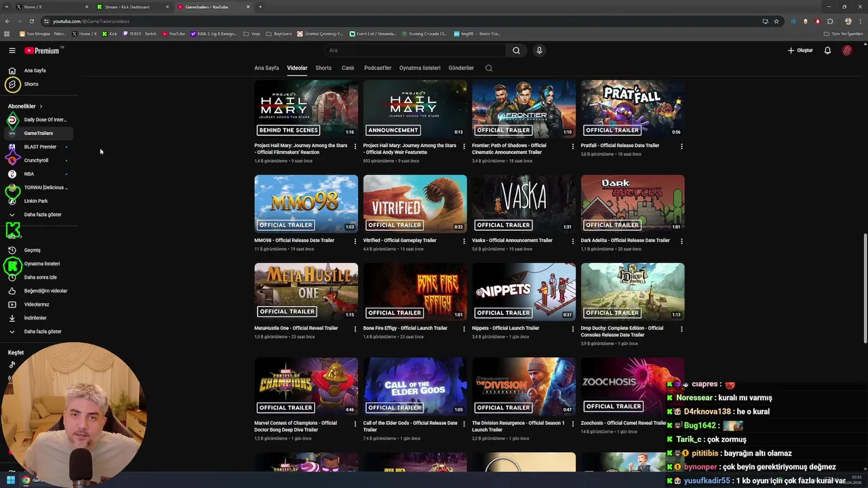Click the YouTube Premium logo
Viewport: 868px width, 488px height.
[42, 50]
